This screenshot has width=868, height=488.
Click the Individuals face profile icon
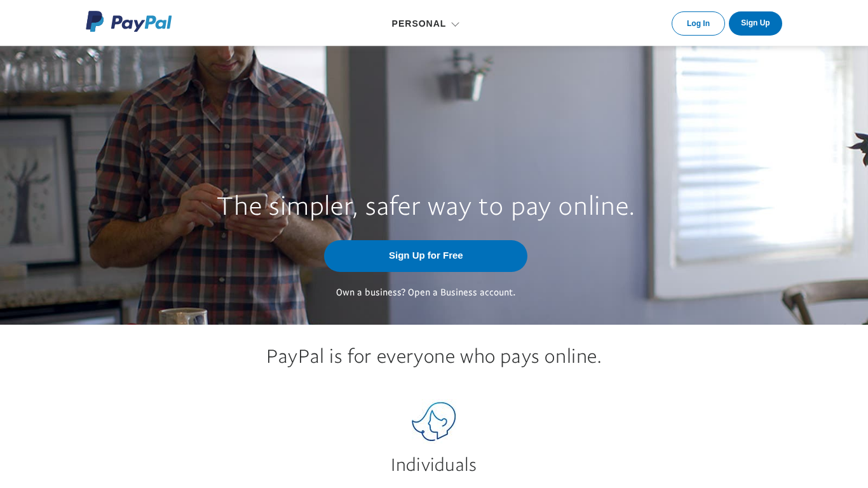click(434, 421)
